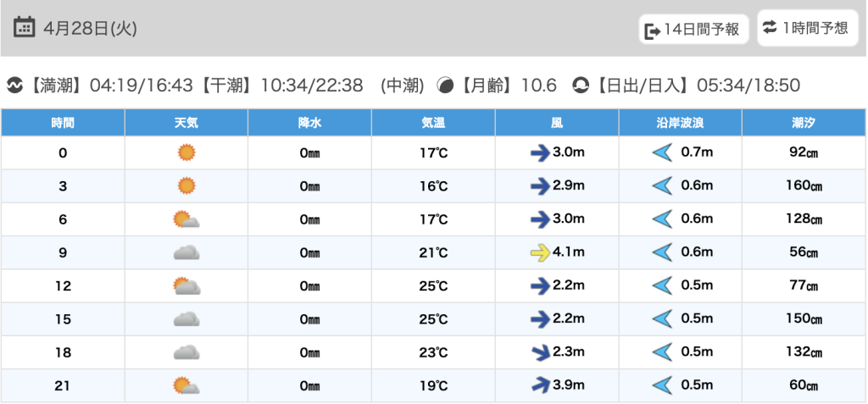Click the downward wind arrow at 18時
Viewport: 868px width, 404px height.
[x=540, y=352]
